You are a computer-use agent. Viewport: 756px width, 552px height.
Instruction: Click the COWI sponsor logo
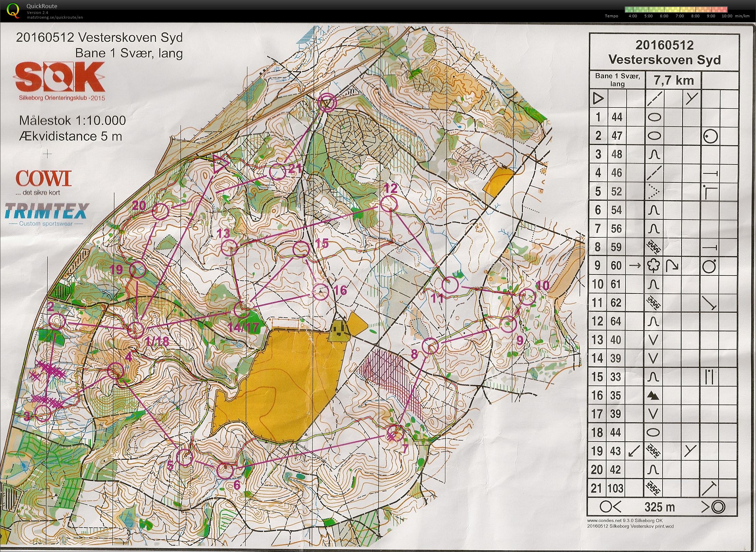(x=44, y=178)
